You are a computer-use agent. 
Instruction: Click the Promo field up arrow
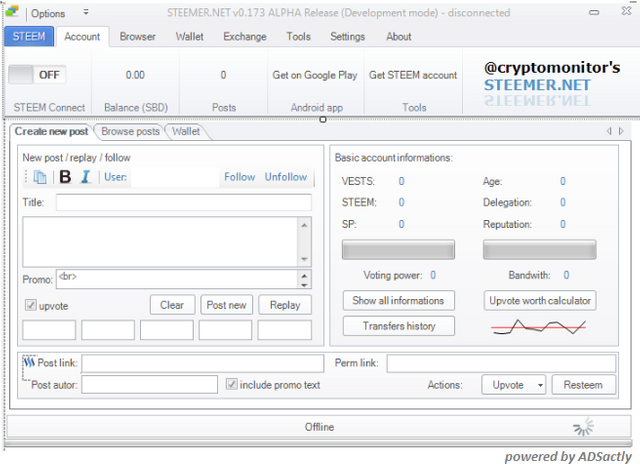pyautogui.click(x=304, y=275)
